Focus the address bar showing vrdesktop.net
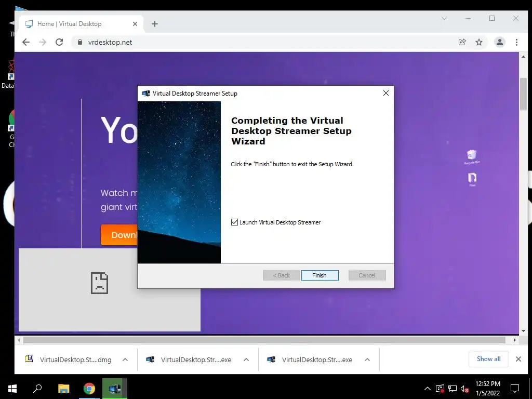 click(x=264, y=42)
